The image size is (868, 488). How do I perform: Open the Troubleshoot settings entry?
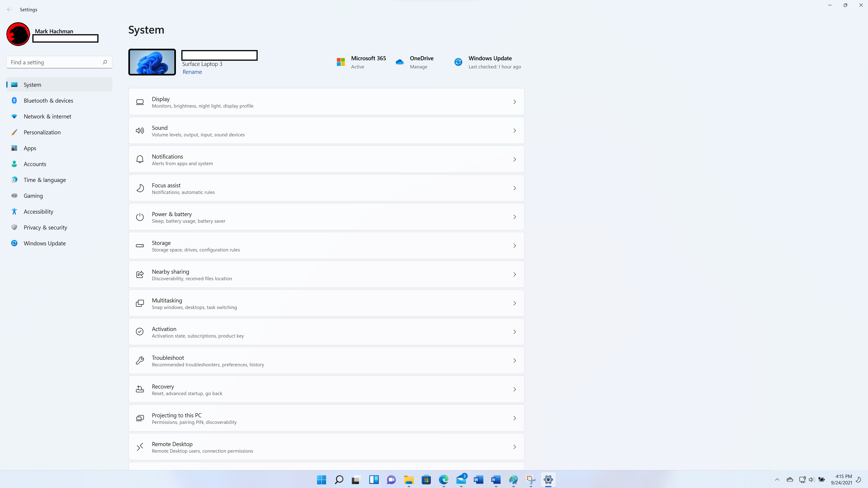click(326, 360)
